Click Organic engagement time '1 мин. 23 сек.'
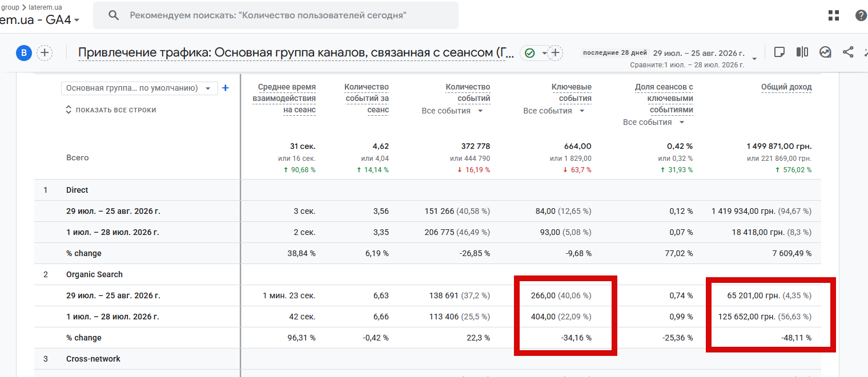 [x=290, y=295]
